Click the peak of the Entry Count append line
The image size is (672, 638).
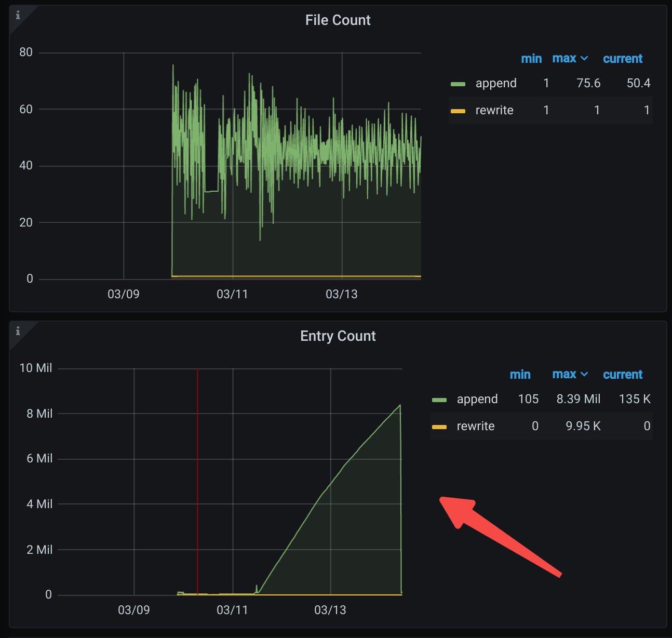pyautogui.click(x=400, y=405)
